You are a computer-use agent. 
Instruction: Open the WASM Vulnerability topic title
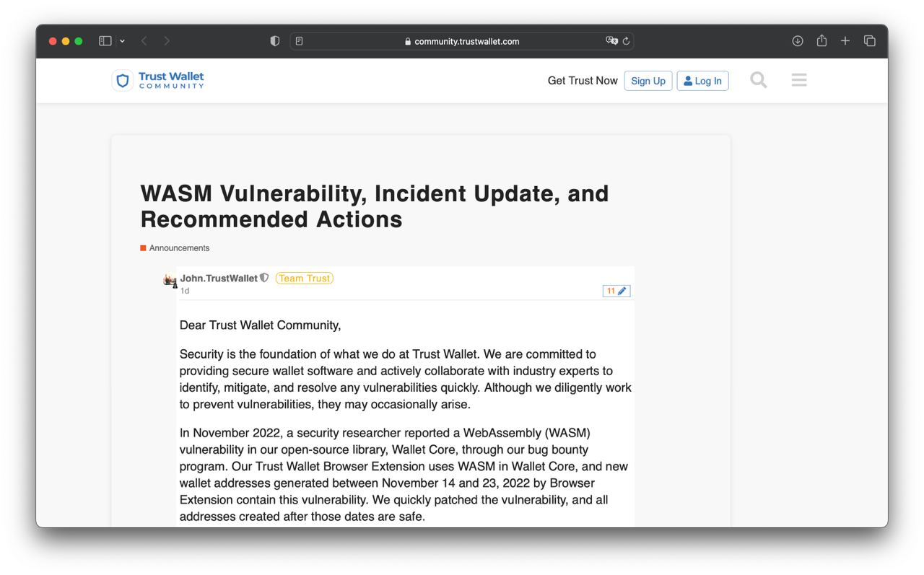tap(375, 206)
